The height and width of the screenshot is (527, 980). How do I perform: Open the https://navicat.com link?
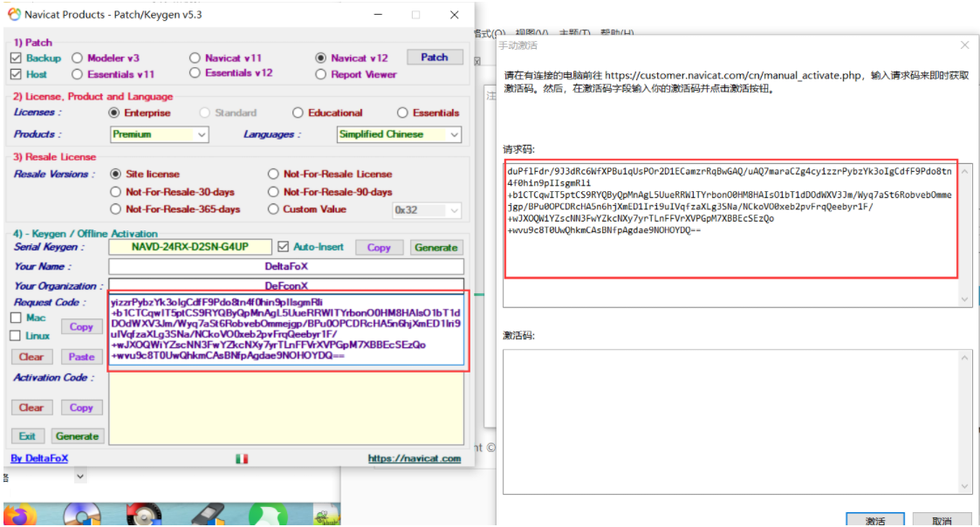pyautogui.click(x=415, y=459)
